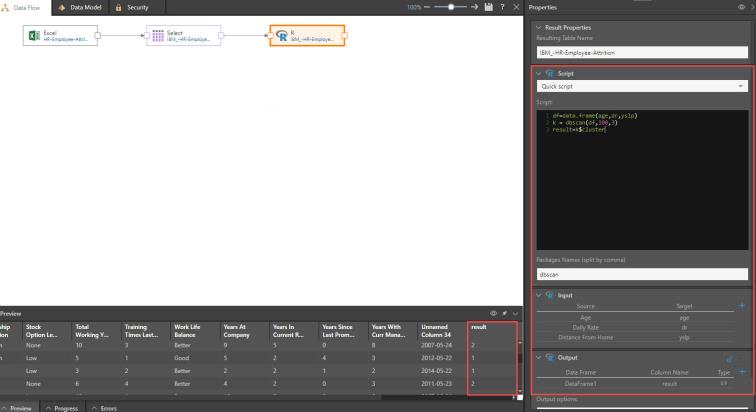
Task: Click the run arrow icon in toolbar
Action: (474, 7)
